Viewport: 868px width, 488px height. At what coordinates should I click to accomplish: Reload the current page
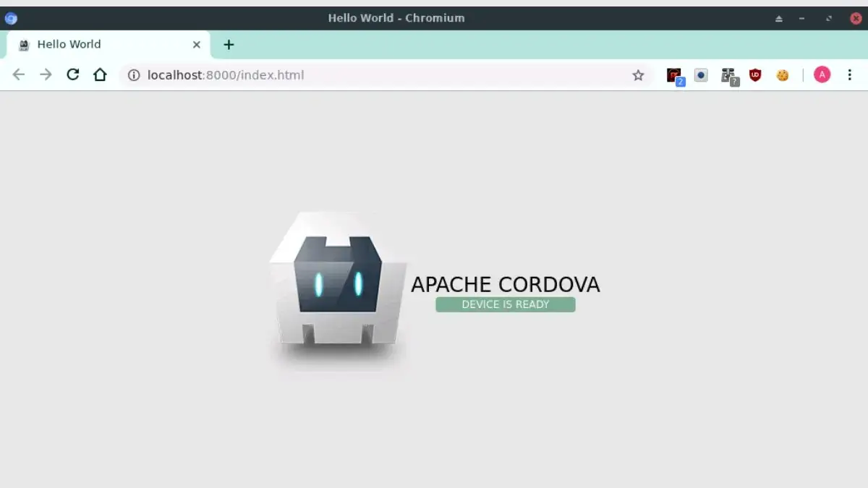(72, 74)
